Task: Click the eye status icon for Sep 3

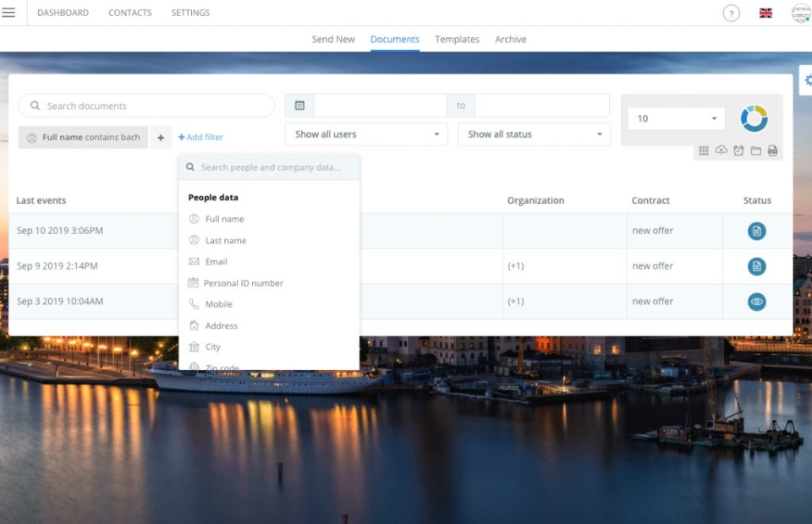Action: (757, 301)
